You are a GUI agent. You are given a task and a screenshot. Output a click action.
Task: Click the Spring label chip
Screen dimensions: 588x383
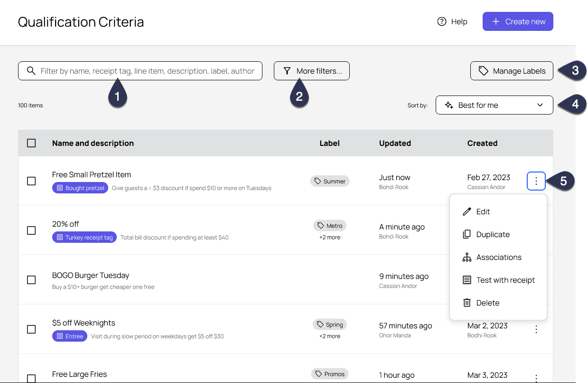click(330, 325)
